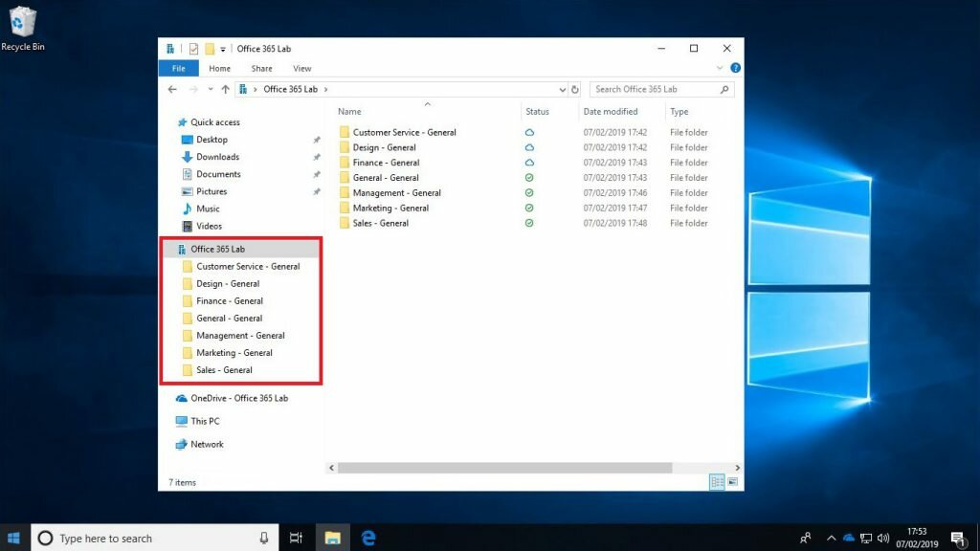This screenshot has width=980, height=551.
Task: Switch to the Home ribbon tab
Action: point(219,69)
